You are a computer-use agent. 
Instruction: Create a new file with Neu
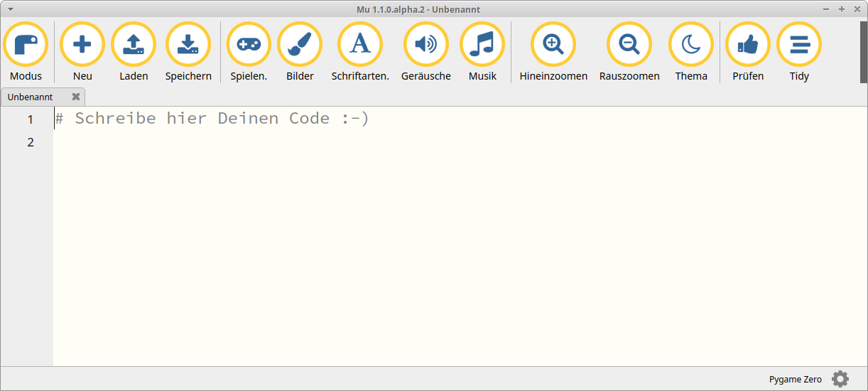(x=82, y=45)
